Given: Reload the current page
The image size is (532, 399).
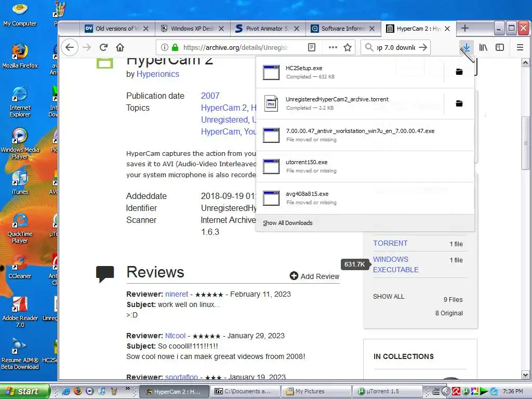Looking at the screenshot, I should [103, 47].
